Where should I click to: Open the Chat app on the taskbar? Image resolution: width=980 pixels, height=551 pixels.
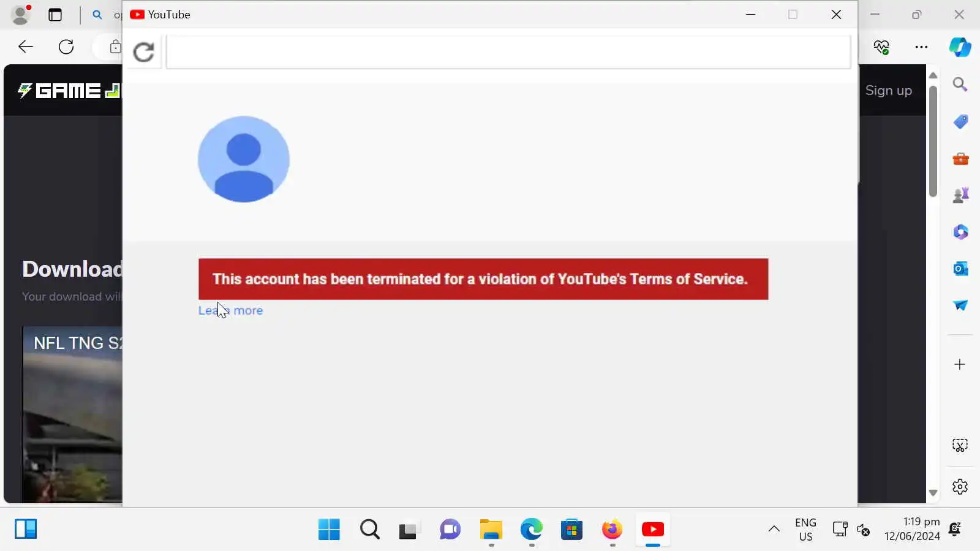[450, 529]
